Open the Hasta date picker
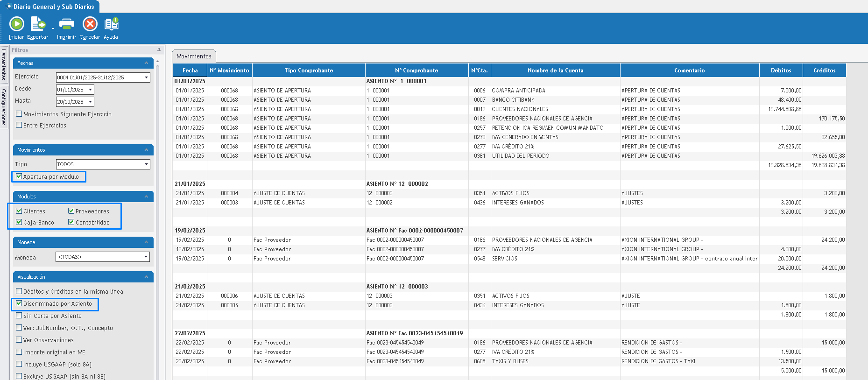 coord(90,102)
